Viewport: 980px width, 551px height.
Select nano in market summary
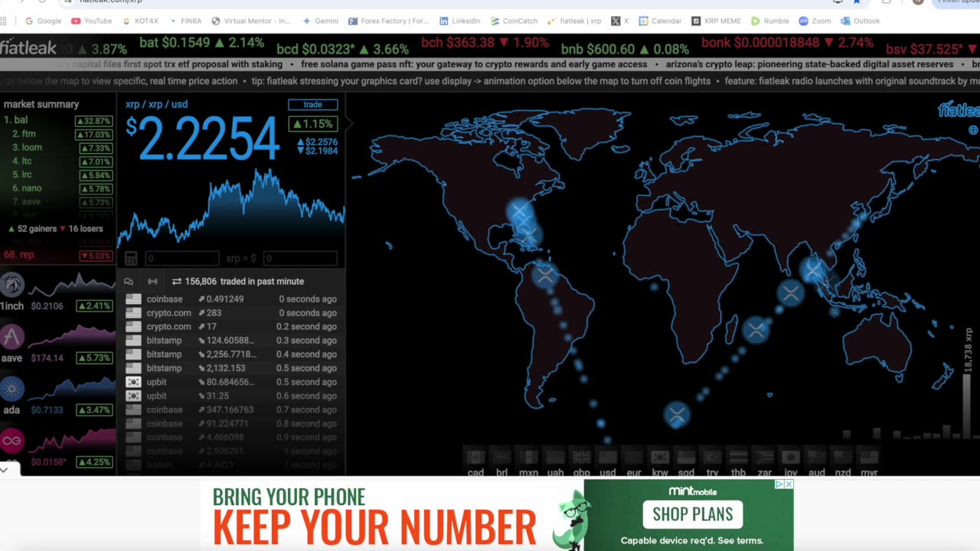point(57,188)
